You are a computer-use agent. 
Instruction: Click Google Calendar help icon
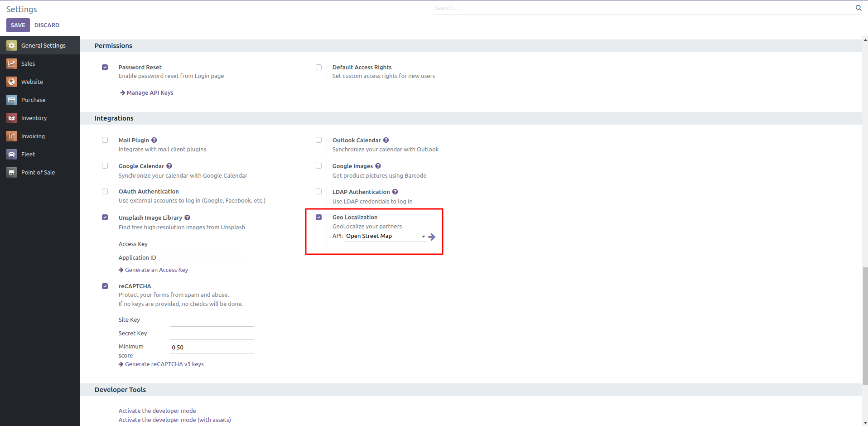coord(169,166)
